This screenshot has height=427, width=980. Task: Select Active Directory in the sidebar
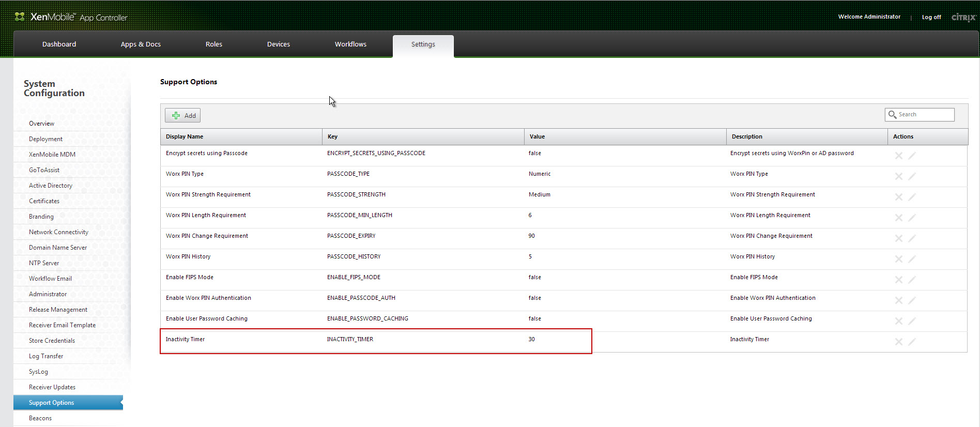pos(51,186)
